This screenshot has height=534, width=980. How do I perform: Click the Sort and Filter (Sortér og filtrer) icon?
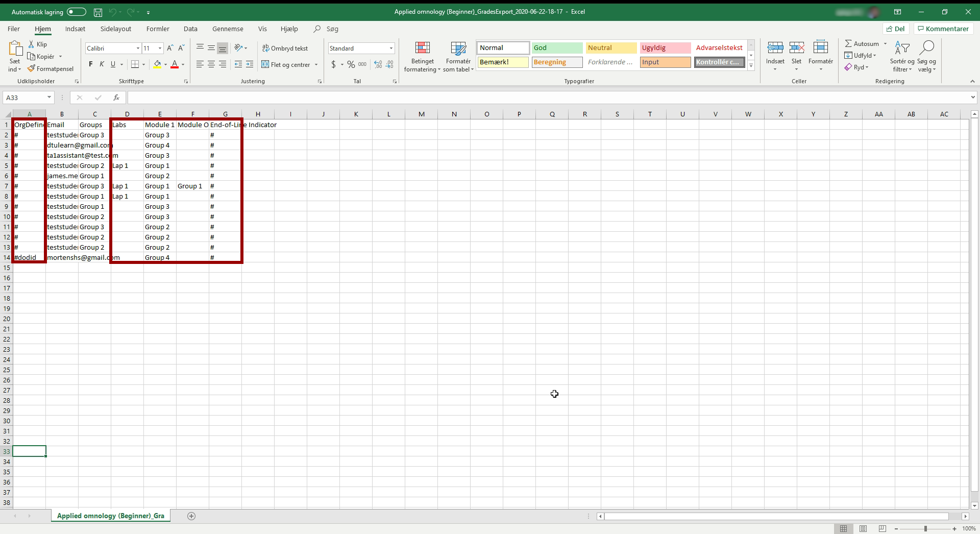[x=902, y=48]
